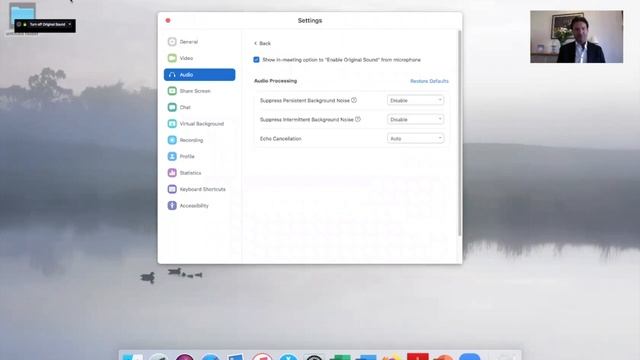The image size is (640, 360).
Task: Click the Turn off Original Sound button
Action: [x=47, y=24]
